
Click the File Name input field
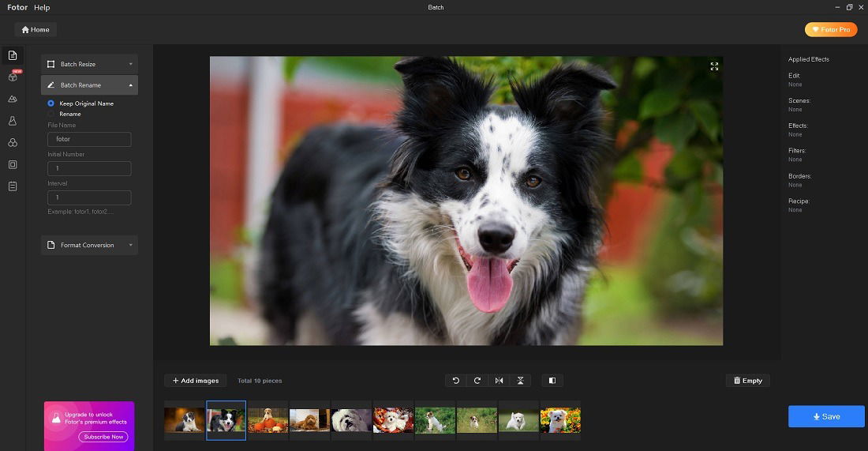point(89,139)
